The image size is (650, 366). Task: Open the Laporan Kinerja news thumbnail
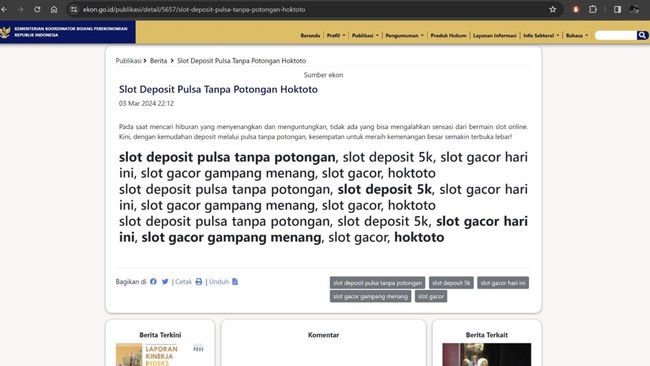160,354
